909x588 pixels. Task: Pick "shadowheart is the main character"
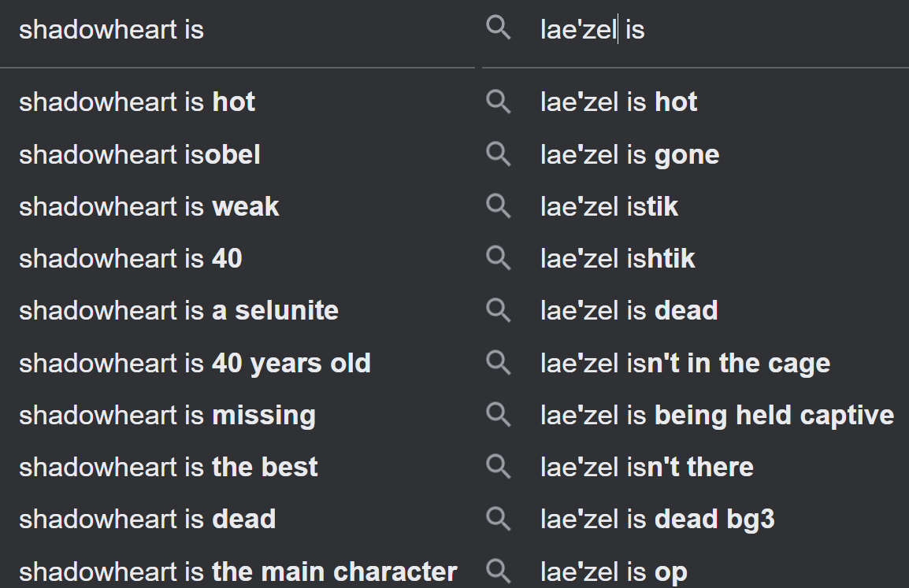(238, 571)
